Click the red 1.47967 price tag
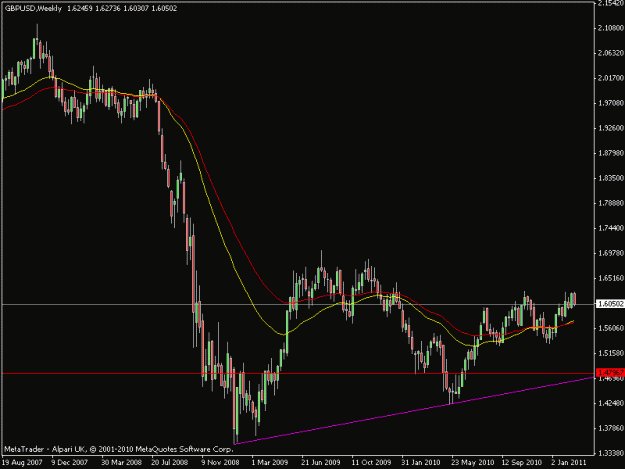The height and width of the screenshot is (469, 625). click(x=610, y=373)
